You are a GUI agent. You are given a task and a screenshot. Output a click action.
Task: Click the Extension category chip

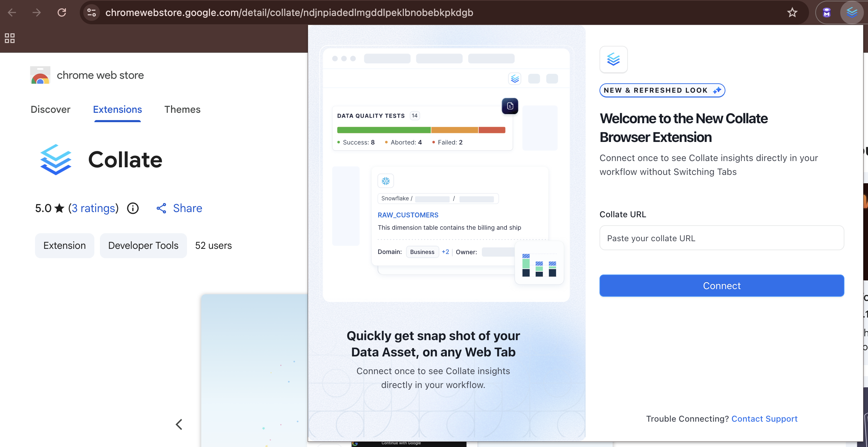[x=65, y=246]
